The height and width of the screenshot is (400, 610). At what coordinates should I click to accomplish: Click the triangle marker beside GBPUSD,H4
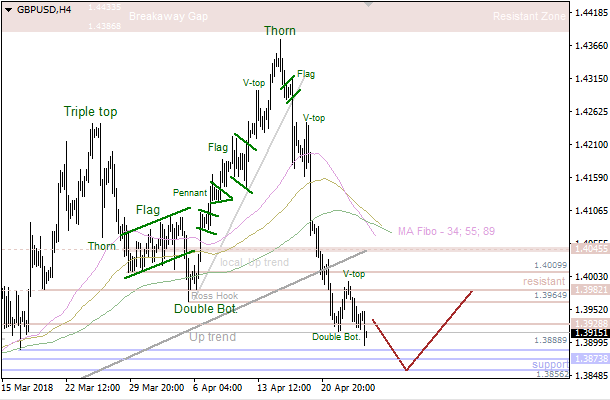[5, 7]
